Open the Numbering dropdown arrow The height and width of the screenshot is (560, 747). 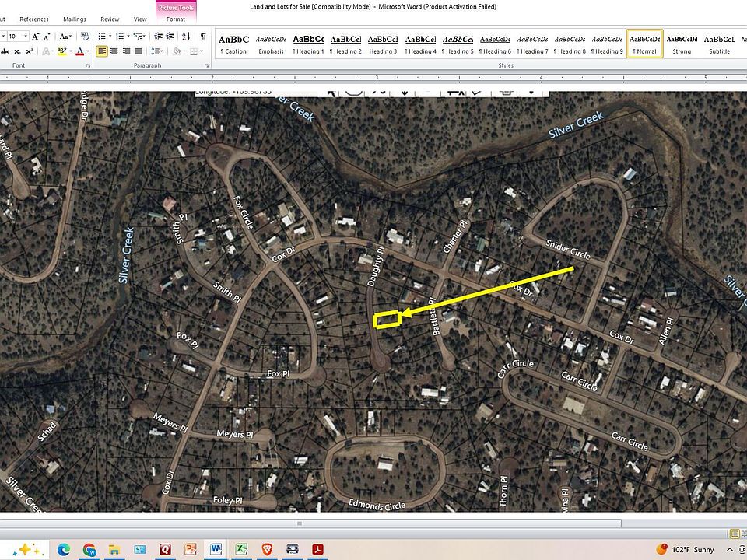click(x=128, y=37)
